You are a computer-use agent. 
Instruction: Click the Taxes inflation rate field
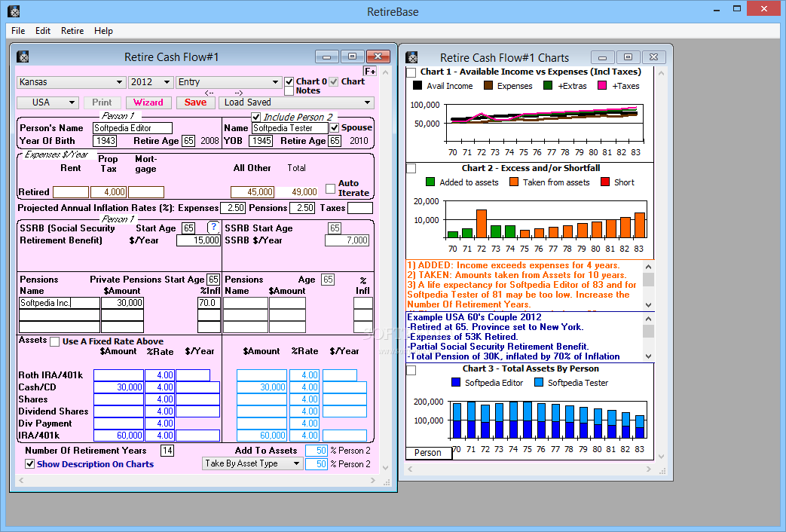[360, 207]
